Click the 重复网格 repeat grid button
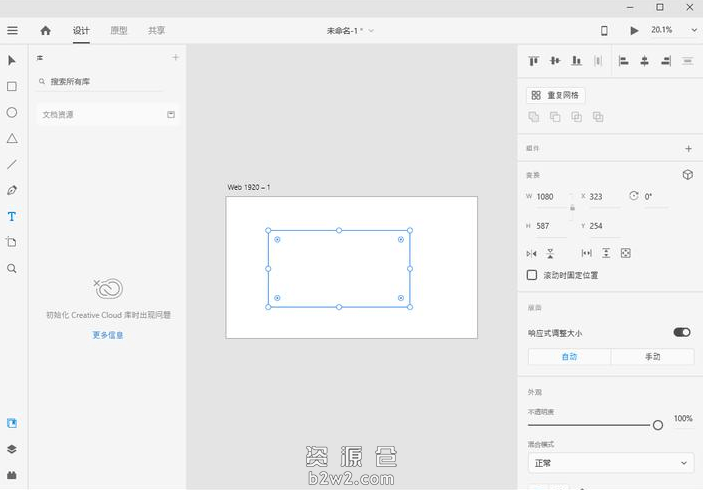 pyautogui.click(x=556, y=95)
